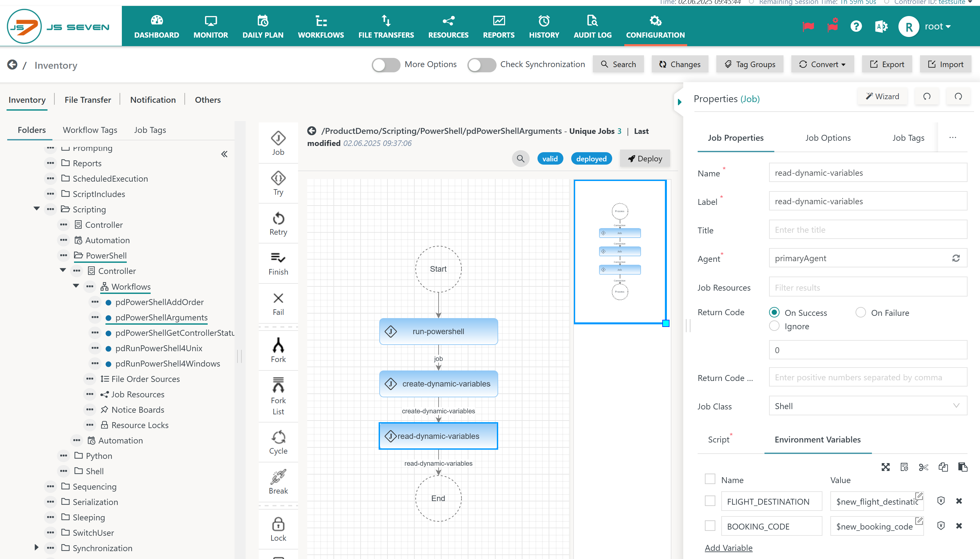Screen dimensions: 980x559
Task: Select the Ignore return code option
Action: tap(774, 326)
